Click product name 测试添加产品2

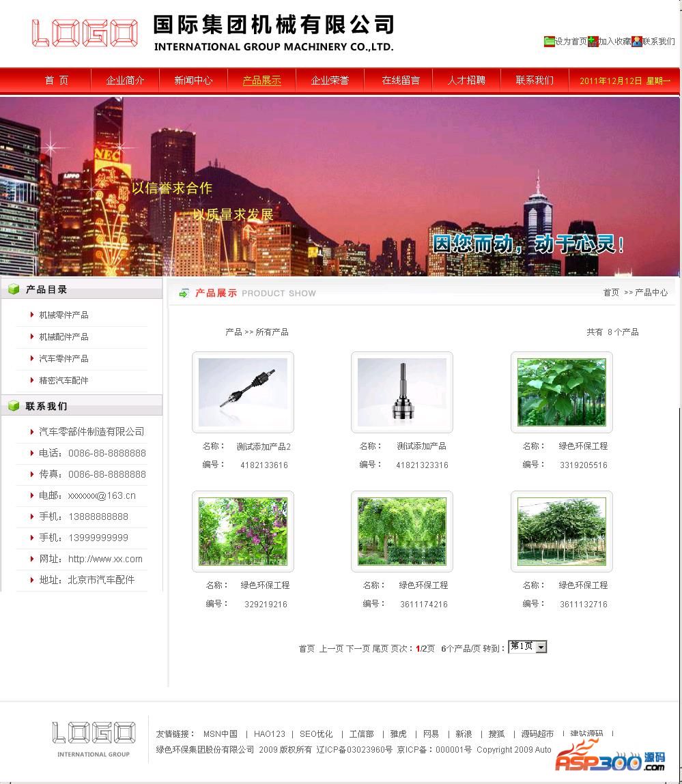(x=264, y=446)
